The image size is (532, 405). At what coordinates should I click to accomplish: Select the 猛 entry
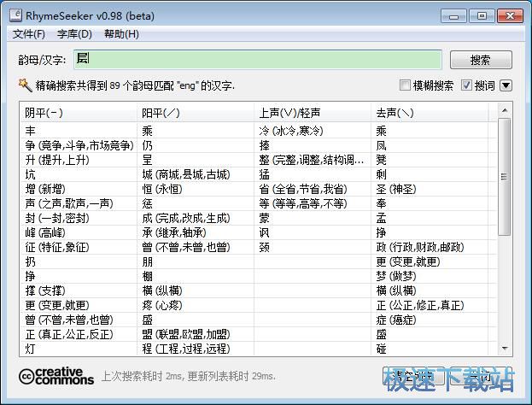(265, 174)
